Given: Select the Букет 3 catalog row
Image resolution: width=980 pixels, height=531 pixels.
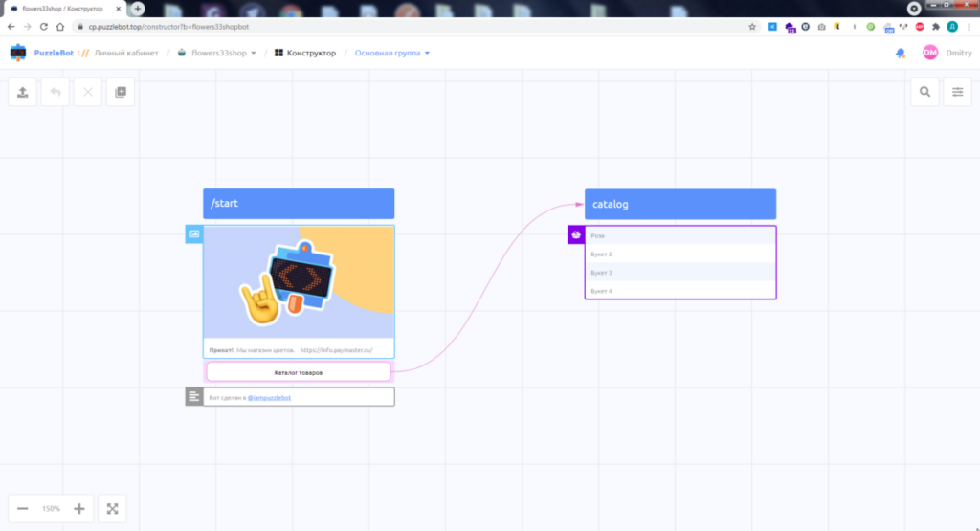Looking at the screenshot, I should point(680,273).
